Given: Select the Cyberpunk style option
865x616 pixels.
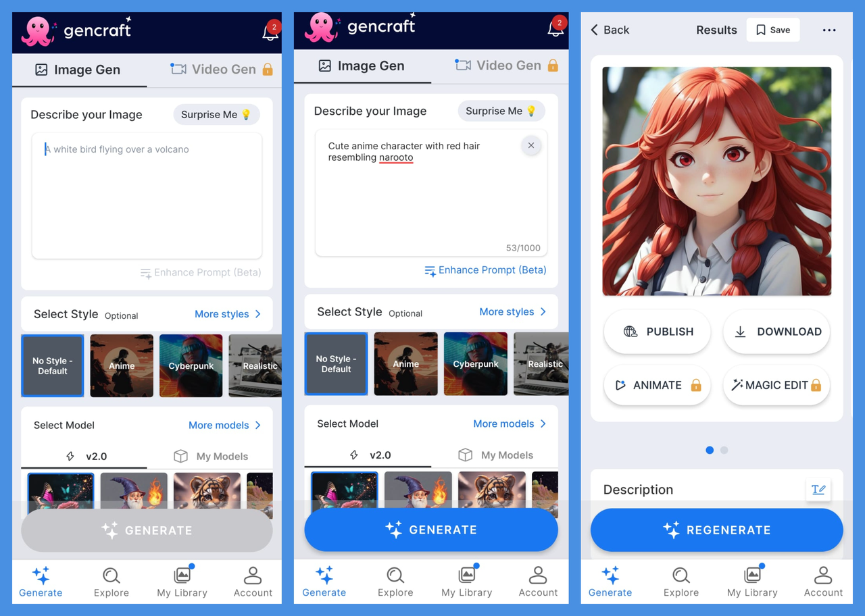Looking at the screenshot, I should click(x=191, y=365).
